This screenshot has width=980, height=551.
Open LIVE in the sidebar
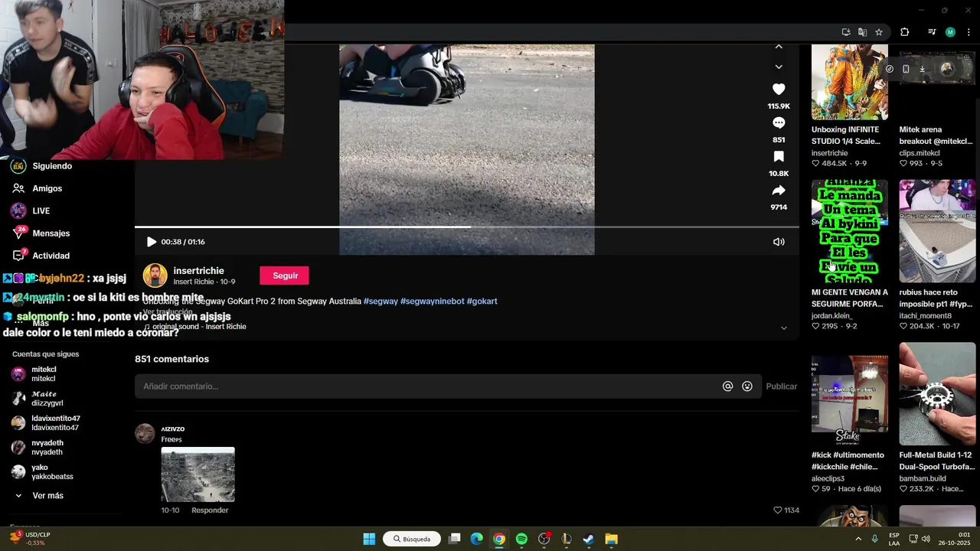pyautogui.click(x=41, y=211)
